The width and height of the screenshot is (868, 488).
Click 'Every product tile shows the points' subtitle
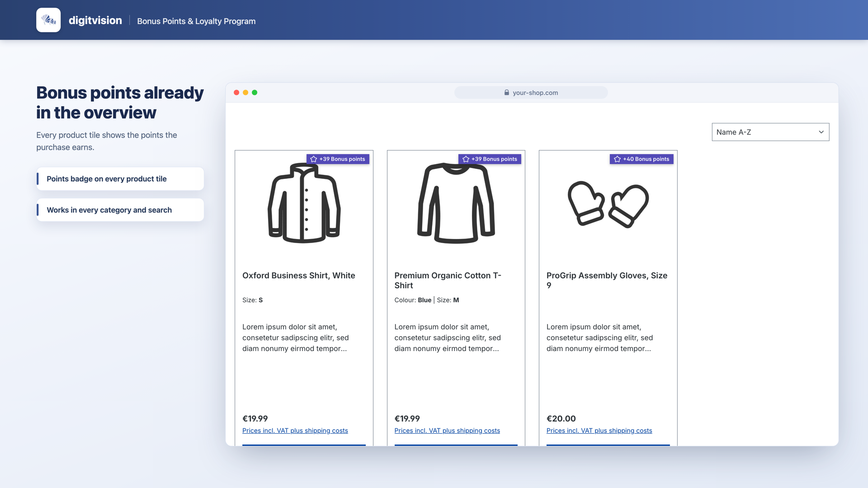(x=107, y=141)
